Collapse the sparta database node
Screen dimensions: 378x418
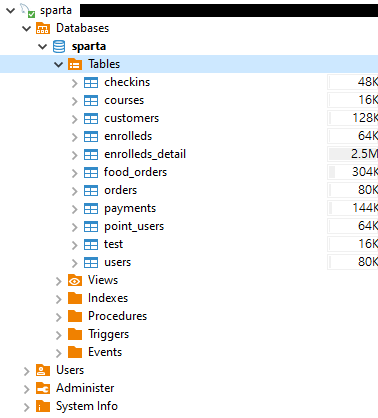[43, 47]
